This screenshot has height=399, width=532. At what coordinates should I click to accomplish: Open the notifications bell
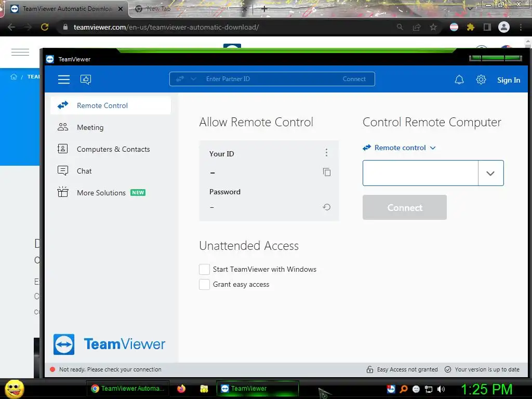click(459, 79)
